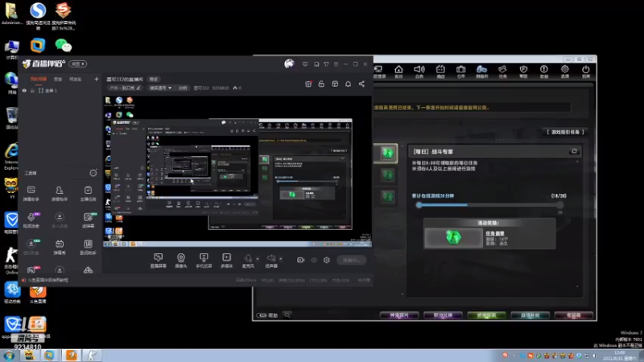Open the WeChat desktop icon
This screenshot has width=644, height=362.
tap(64, 45)
